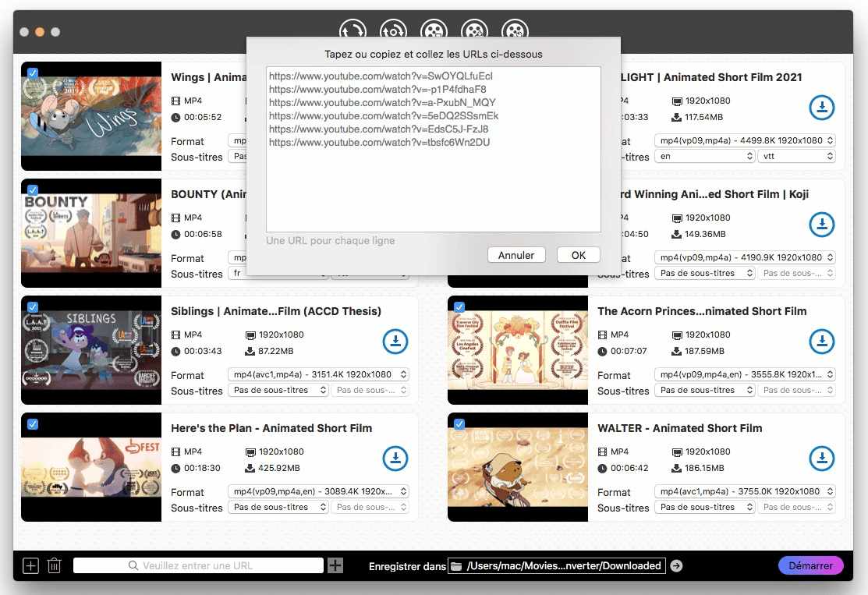
Task: Click the title 'Here's the Plan - Animated Short Film'
Action: point(271,428)
